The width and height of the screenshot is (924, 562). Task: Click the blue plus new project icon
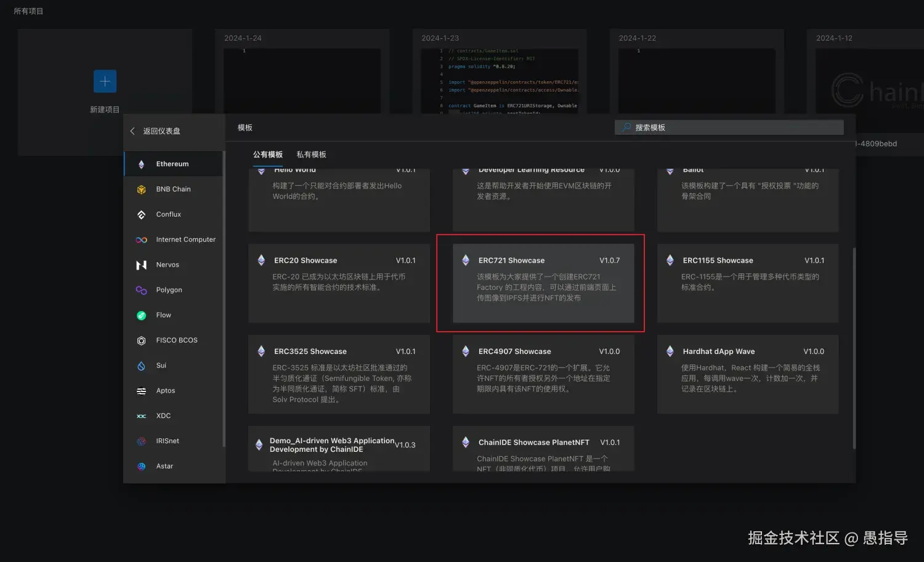click(105, 81)
